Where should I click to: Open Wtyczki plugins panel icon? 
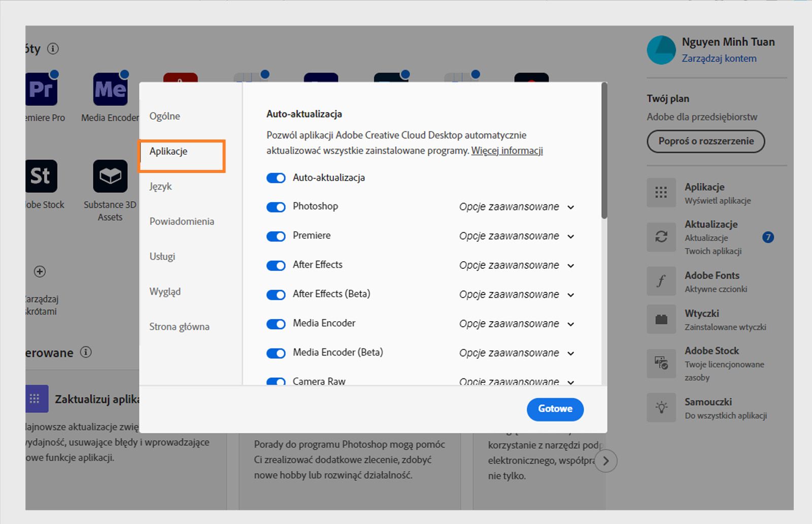coord(661,319)
